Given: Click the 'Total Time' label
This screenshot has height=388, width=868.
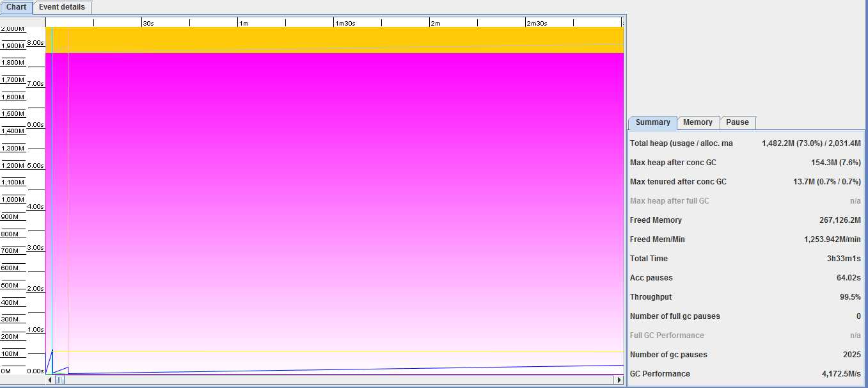Looking at the screenshot, I should click(649, 259).
